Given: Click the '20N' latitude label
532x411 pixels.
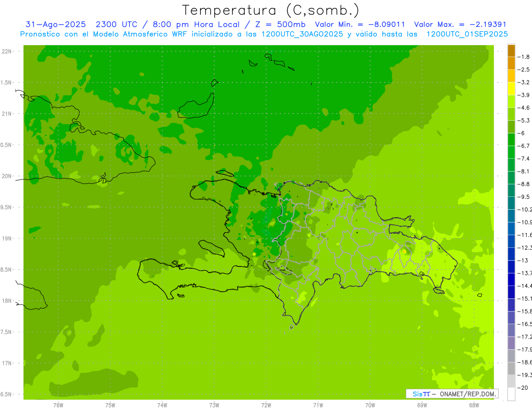Looking at the screenshot, I should [x=7, y=176].
